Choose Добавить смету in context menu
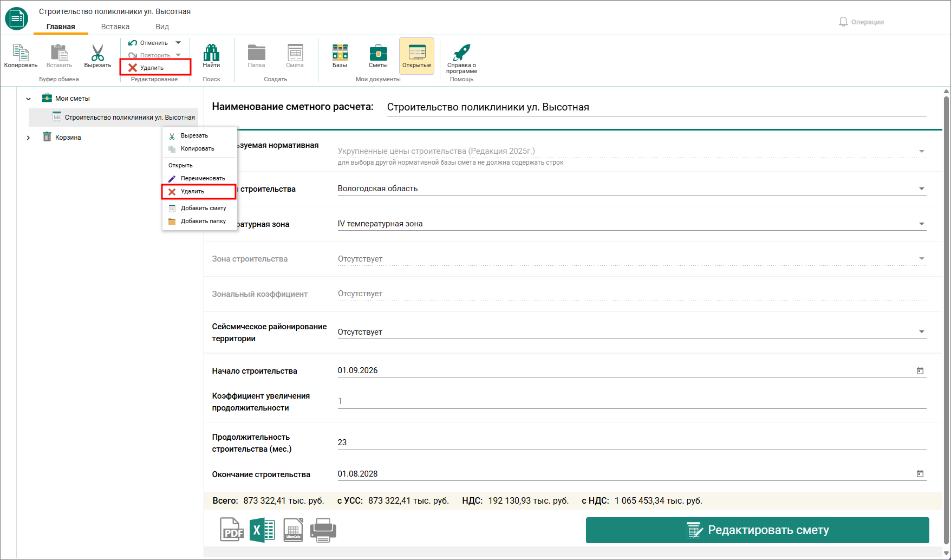The image size is (951, 560). coord(199,208)
